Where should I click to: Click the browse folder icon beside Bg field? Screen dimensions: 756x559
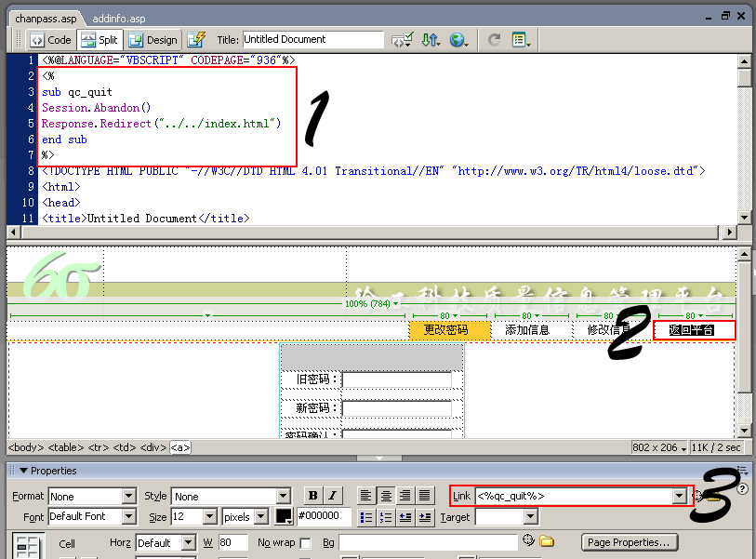(547, 542)
